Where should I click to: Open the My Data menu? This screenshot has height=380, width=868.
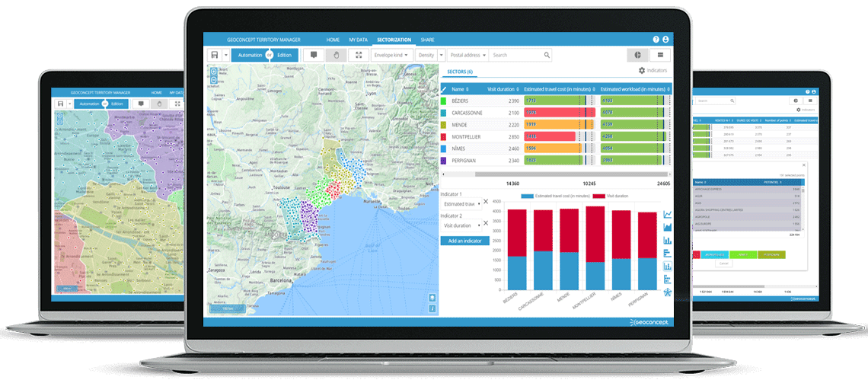358,40
